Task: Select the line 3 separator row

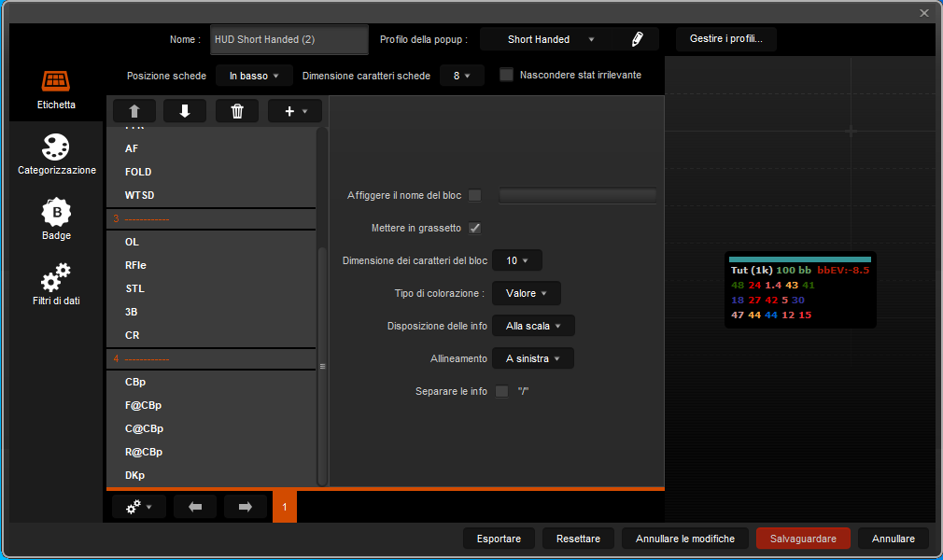Action: (211, 219)
